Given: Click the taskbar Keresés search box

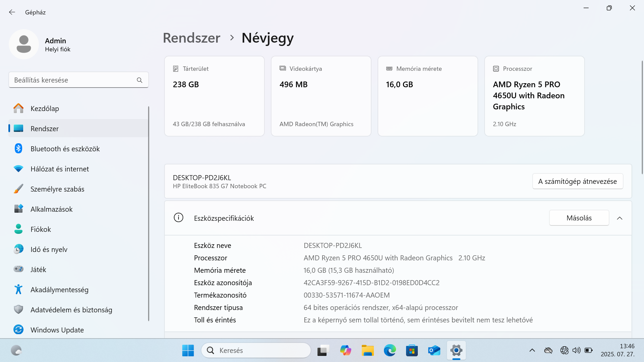Looking at the screenshot, I should (x=256, y=351).
